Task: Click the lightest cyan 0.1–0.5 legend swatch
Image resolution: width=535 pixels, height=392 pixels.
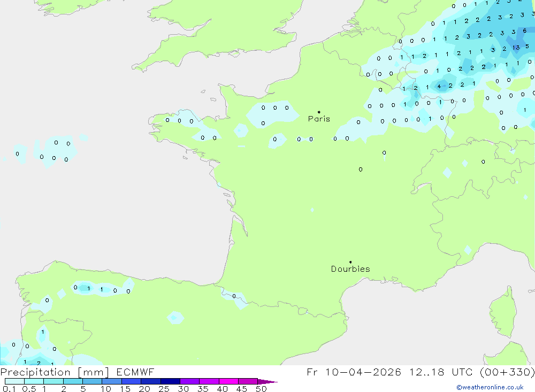Action: pyautogui.click(x=14, y=381)
